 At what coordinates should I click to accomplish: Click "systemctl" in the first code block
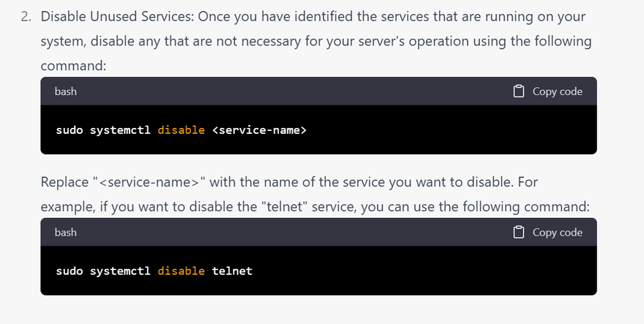point(120,130)
